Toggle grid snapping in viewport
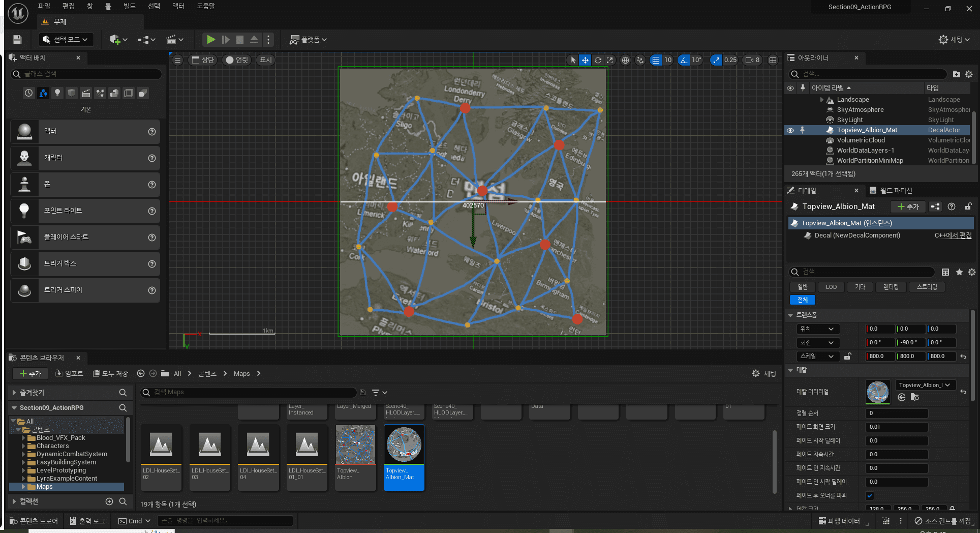 click(x=656, y=60)
